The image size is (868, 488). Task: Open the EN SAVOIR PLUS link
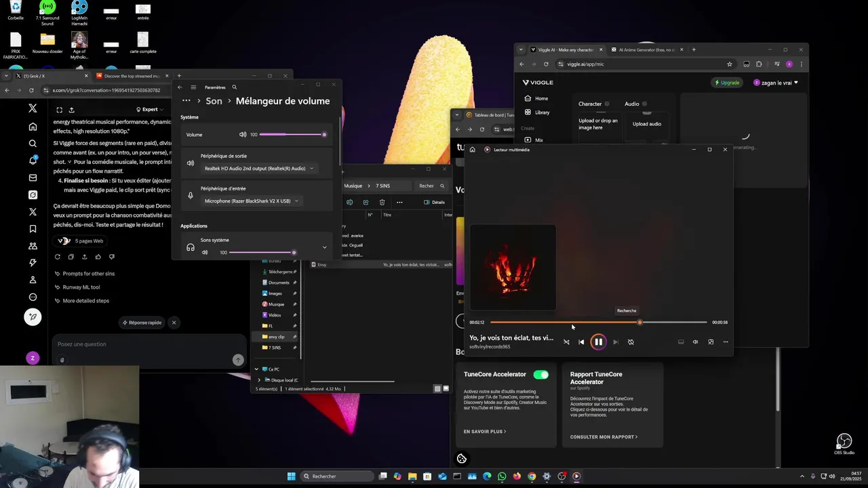pos(484,431)
